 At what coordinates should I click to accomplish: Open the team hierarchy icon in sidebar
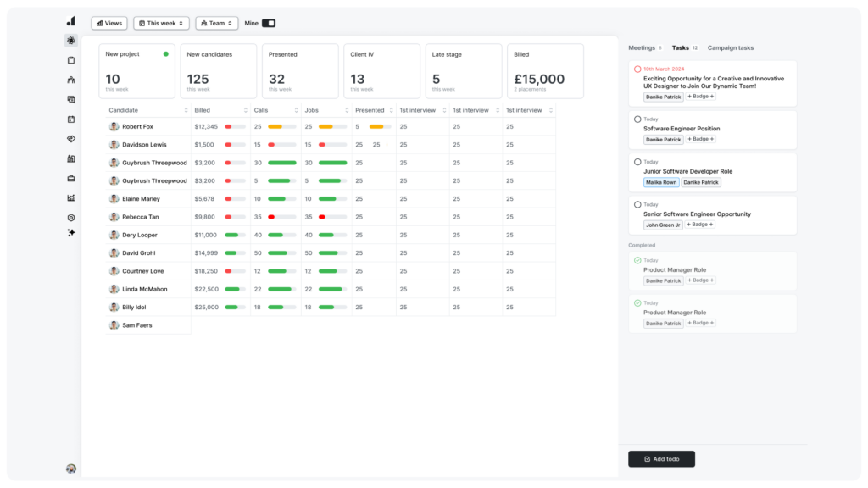(71, 79)
